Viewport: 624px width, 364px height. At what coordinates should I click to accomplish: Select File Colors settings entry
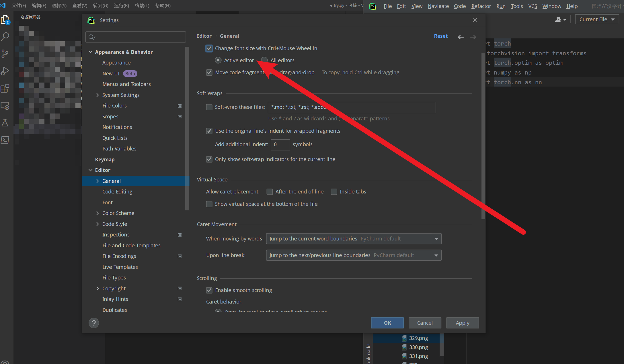[114, 105]
